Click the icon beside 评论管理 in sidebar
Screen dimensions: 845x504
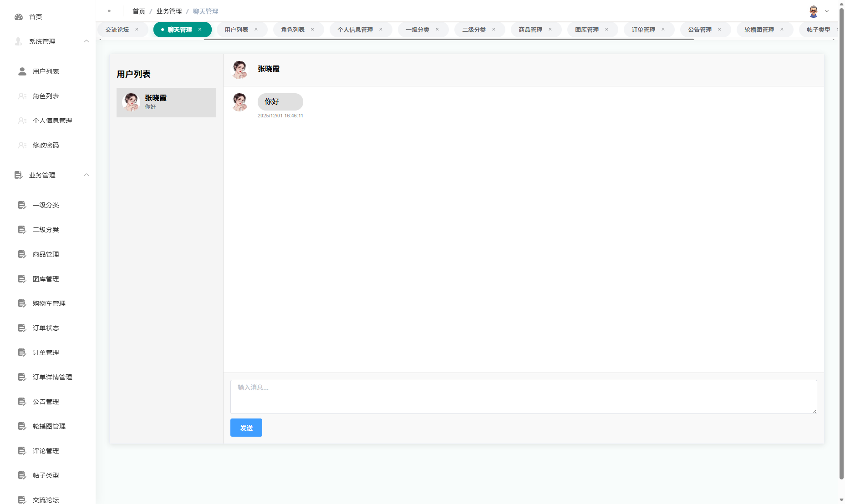point(22,451)
